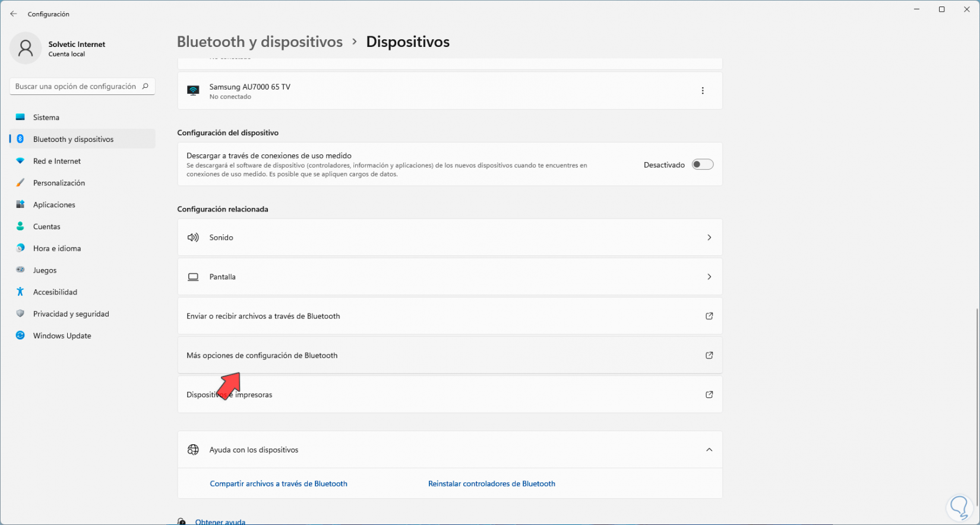Click the Samsung AU7000 65 TV device icon
The width and height of the screenshot is (980, 525).
[x=193, y=91]
